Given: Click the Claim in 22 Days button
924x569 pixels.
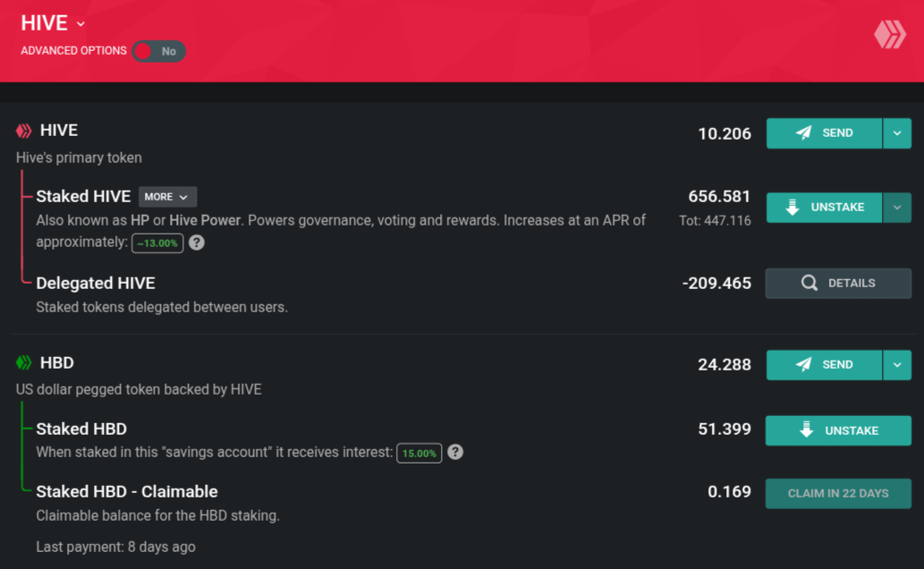Looking at the screenshot, I should (838, 494).
